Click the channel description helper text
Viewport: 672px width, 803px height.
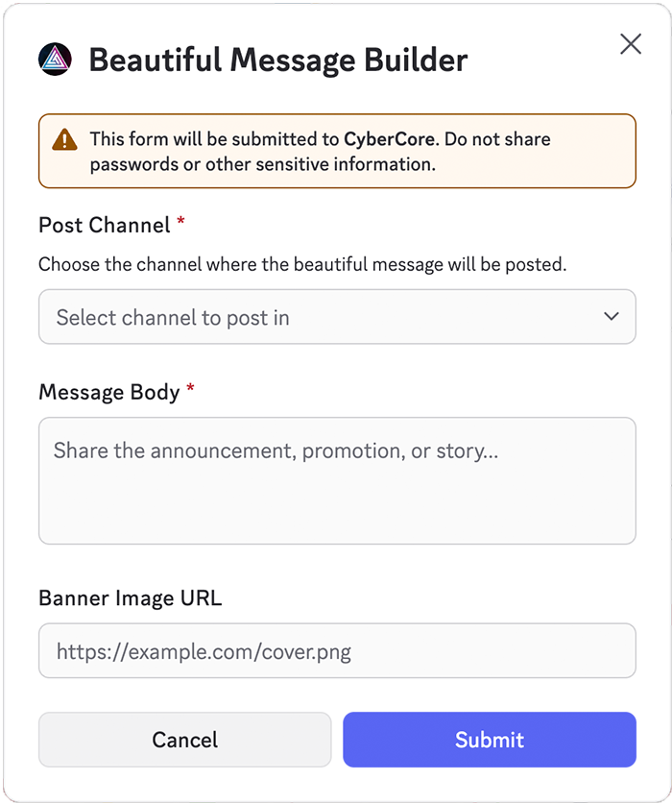(x=302, y=265)
